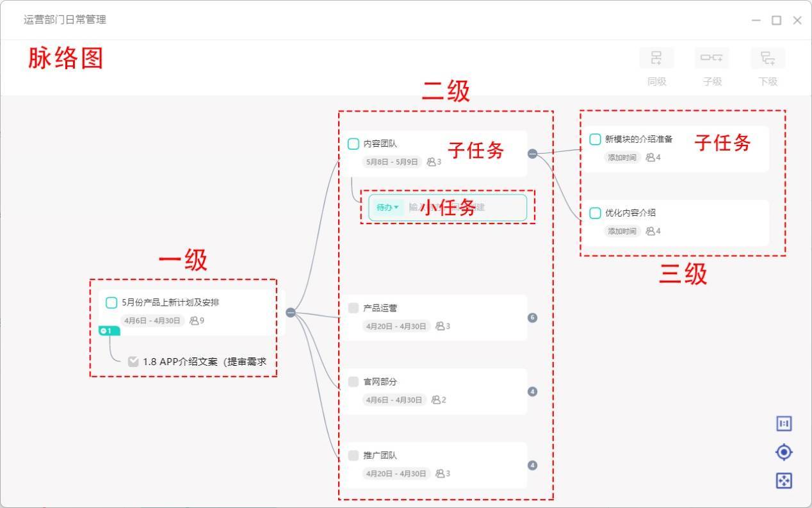Image resolution: width=812 pixels, height=508 pixels.
Task: Click 添加时间 on 新模块的介绍准备
Action: 622,157
